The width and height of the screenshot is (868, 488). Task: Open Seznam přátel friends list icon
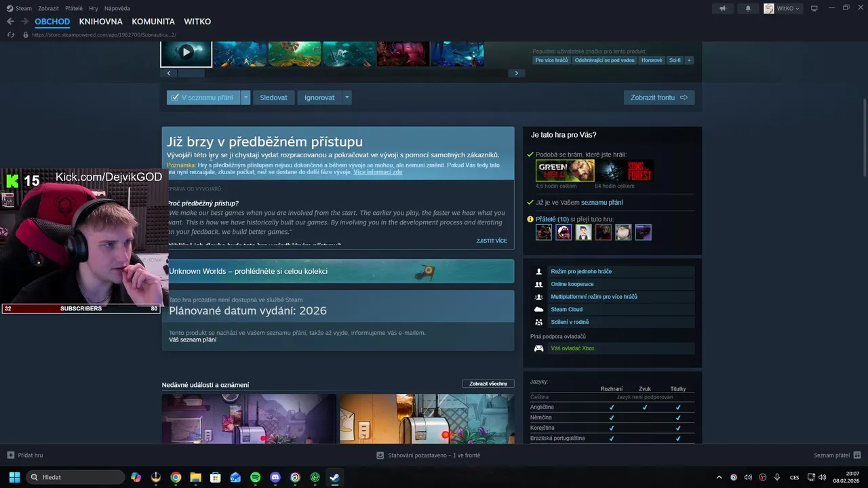pyautogui.click(x=857, y=455)
